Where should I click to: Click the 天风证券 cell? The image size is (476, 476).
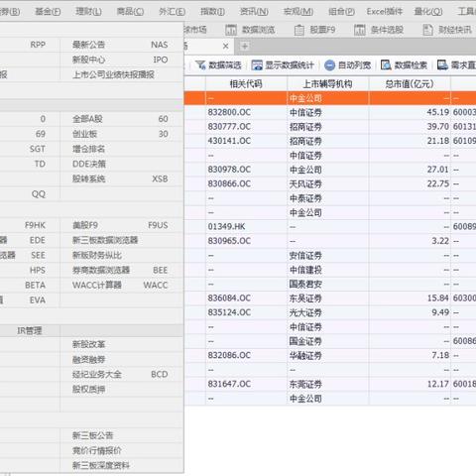[x=328, y=183]
